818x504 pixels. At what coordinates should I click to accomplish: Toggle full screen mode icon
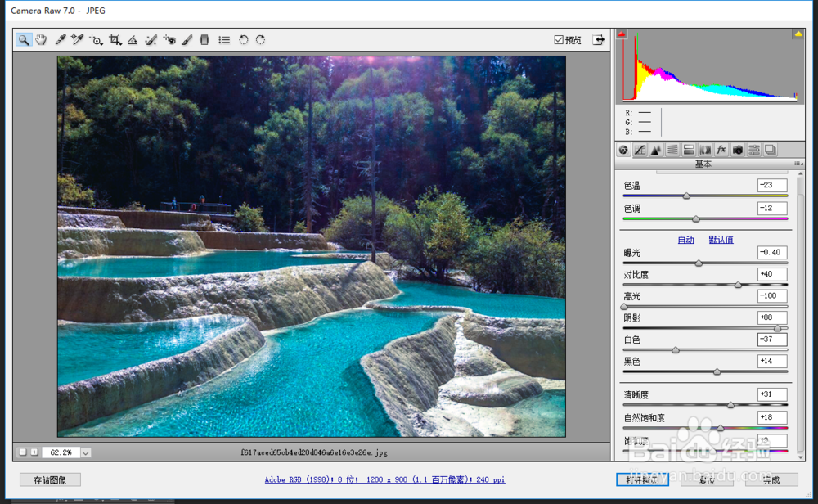599,39
